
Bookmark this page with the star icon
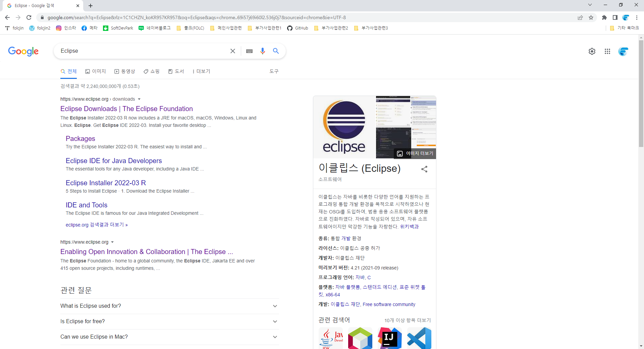[x=591, y=17]
